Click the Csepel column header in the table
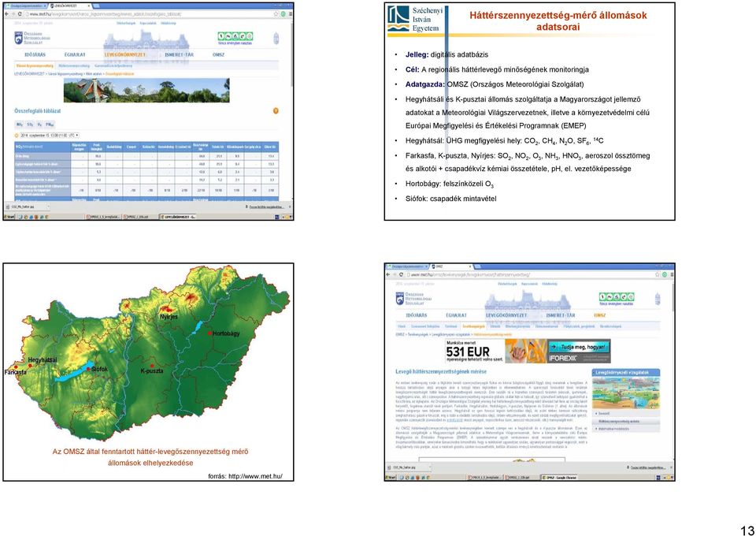This screenshot has height=536, width=756. pos(131,147)
